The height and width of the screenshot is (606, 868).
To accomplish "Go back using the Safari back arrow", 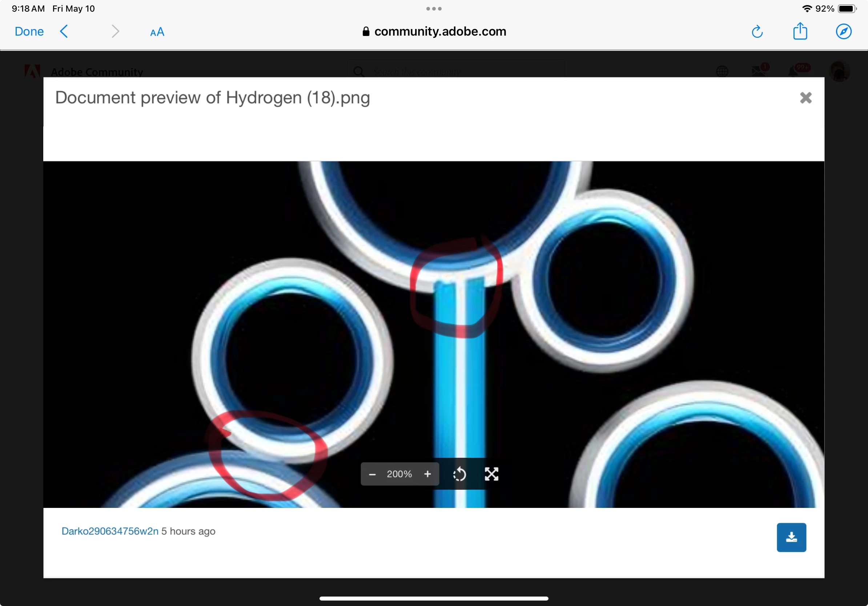I will [64, 31].
